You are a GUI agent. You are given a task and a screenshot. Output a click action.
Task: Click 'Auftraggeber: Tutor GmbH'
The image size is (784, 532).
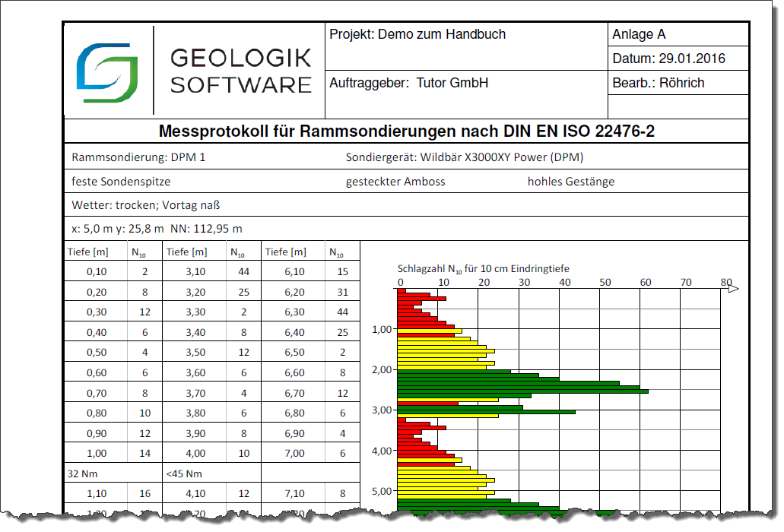click(x=407, y=83)
